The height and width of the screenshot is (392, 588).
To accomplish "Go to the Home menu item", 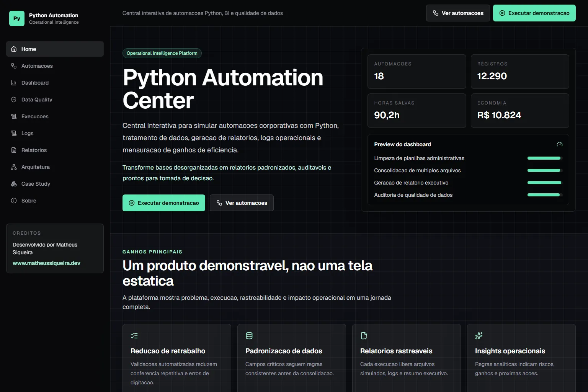I will tap(55, 49).
